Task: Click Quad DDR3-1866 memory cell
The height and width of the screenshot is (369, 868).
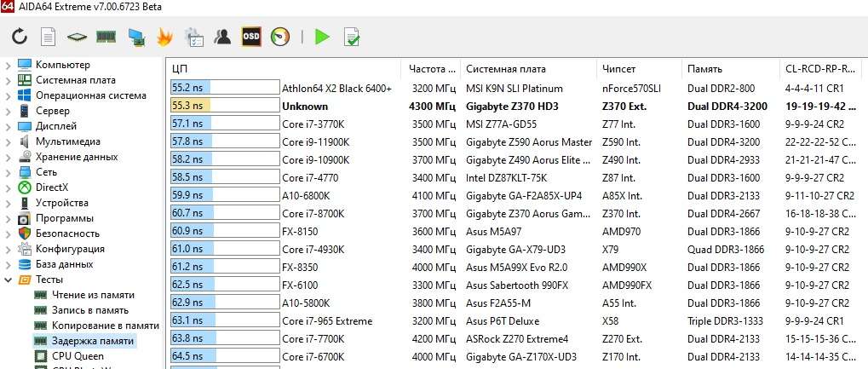Action: (726, 250)
